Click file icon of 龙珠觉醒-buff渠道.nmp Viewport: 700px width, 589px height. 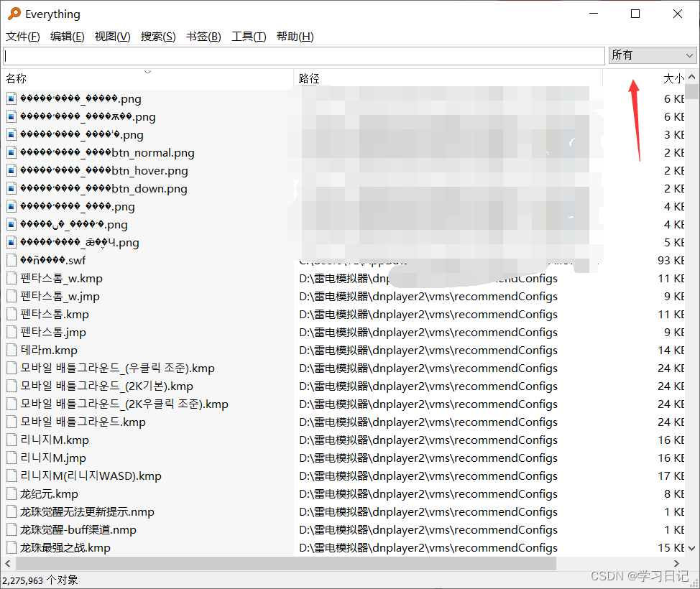pyautogui.click(x=11, y=529)
